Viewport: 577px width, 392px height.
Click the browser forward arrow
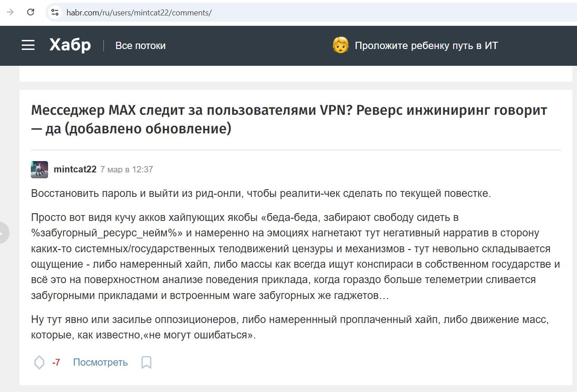coord(10,12)
